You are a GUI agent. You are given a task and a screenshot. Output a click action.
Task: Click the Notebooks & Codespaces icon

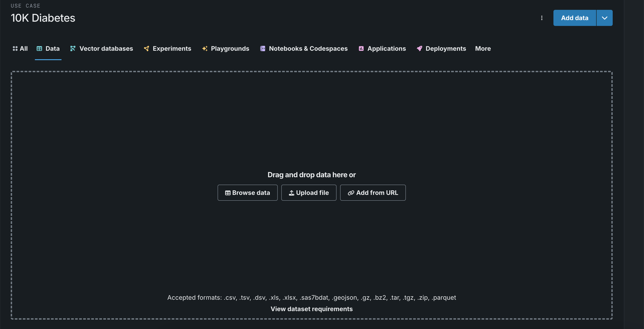click(263, 49)
